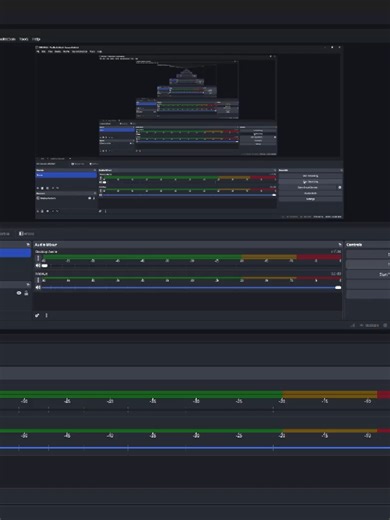Open the Help menu
The height and width of the screenshot is (520, 390).
tap(36, 39)
